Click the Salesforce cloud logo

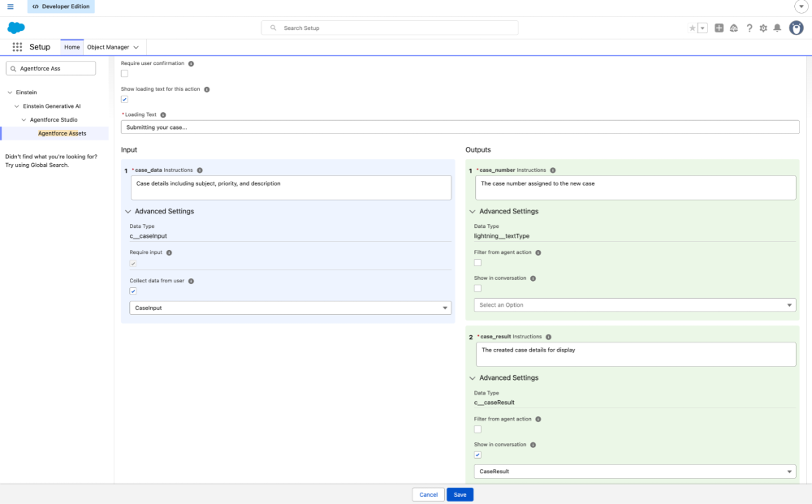pyautogui.click(x=16, y=28)
